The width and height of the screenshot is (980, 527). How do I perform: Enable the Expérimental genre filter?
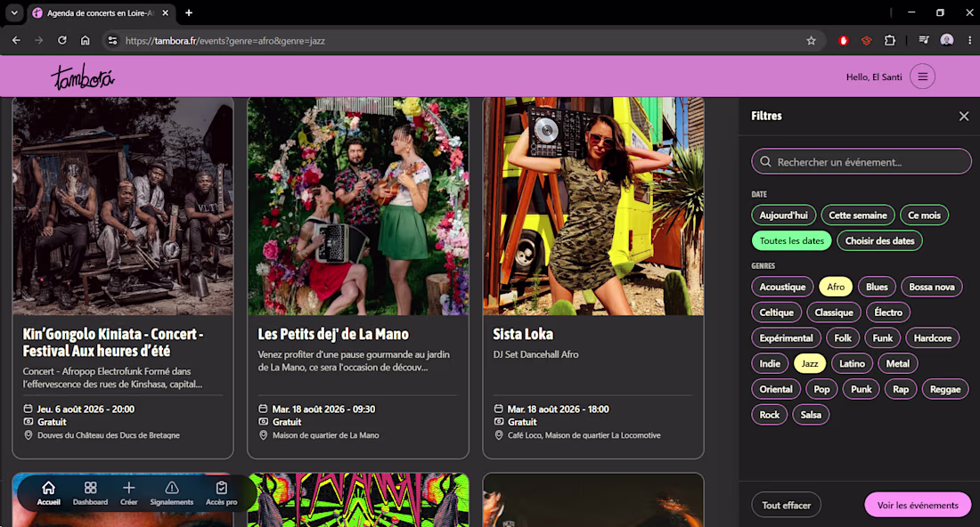pos(786,338)
